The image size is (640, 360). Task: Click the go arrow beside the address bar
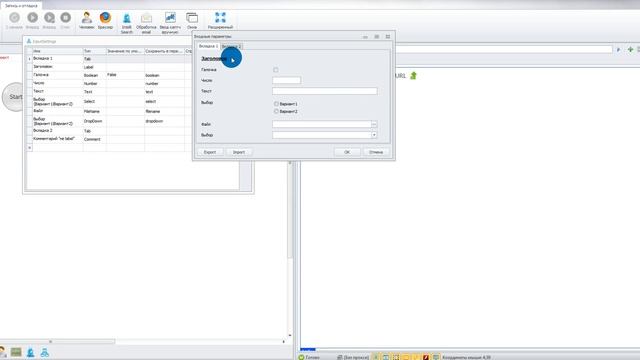coord(618,49)
